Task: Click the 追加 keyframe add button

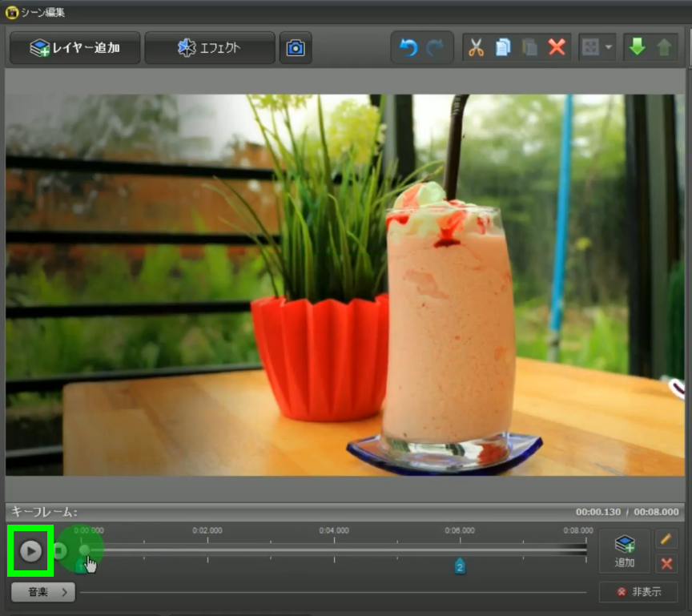Action: click(x=625, y=551)
